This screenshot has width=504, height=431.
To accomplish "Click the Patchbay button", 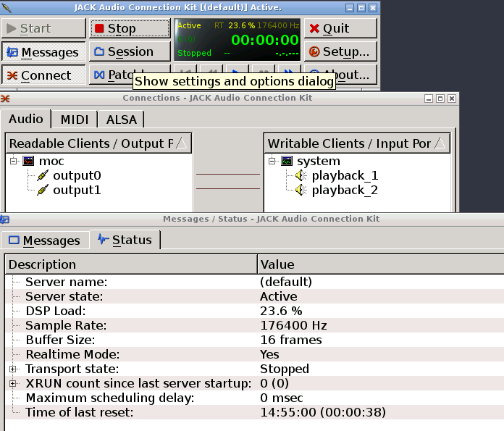I will coord(111,75).
